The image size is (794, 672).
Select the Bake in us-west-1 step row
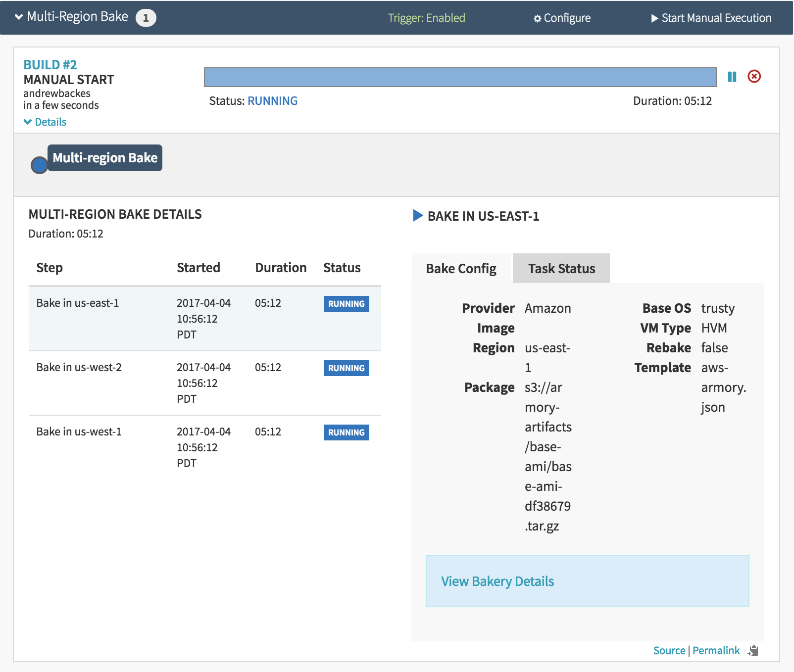coord(204,447)
